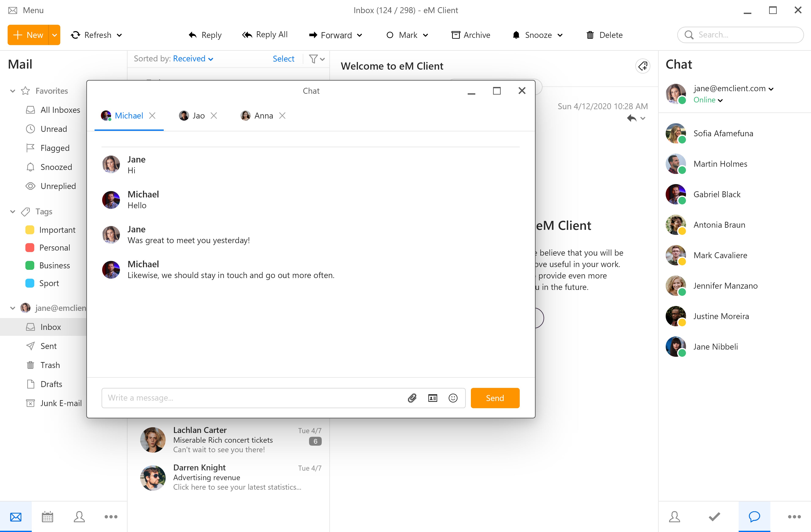The height and width of the screenshot is (532, 811).
Task: Click the contact card icon in message box
Action: [x=432, y=398]
